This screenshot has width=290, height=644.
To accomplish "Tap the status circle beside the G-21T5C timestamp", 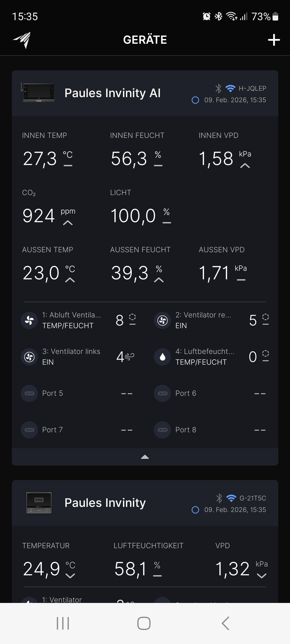I will point(195,510).
